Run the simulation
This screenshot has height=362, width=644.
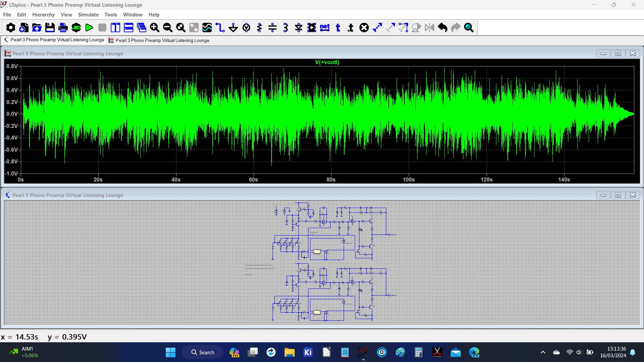pyautogui.click(x=89, y=28)
